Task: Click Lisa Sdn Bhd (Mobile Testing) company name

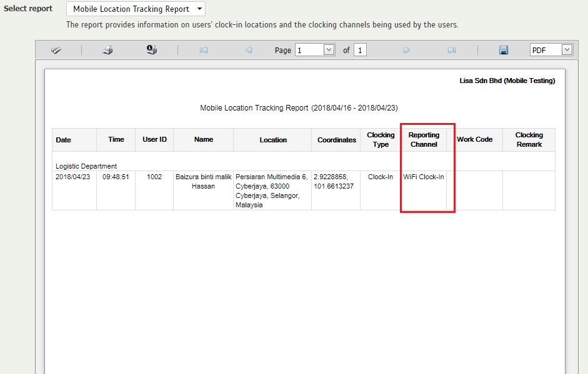Action: (x=507, y=81)
